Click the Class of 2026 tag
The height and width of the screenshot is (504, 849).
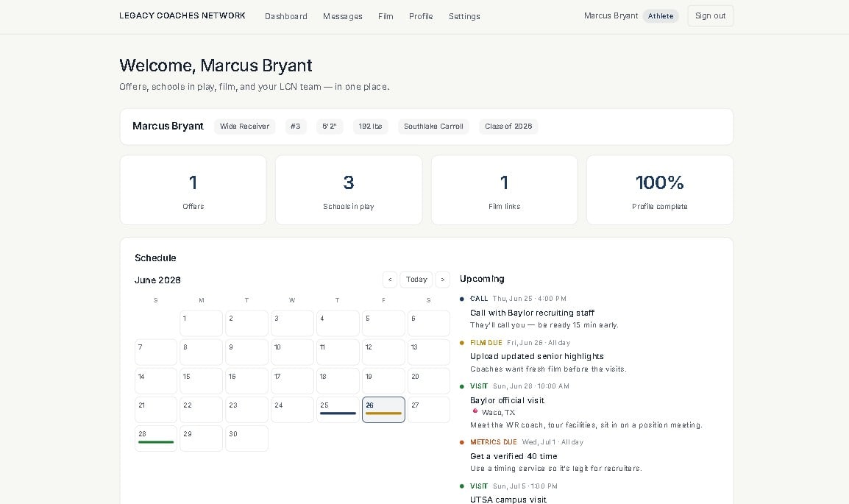(508, 127)
